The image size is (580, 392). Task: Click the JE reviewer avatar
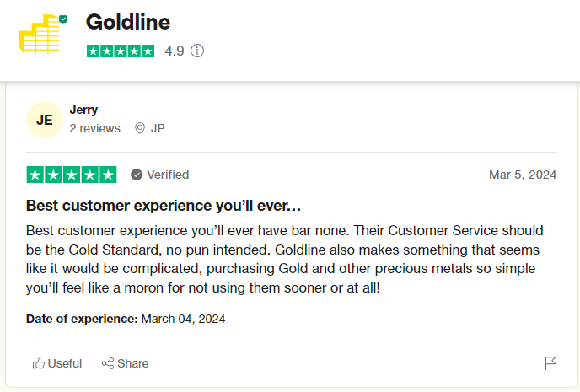coord(45,120)
